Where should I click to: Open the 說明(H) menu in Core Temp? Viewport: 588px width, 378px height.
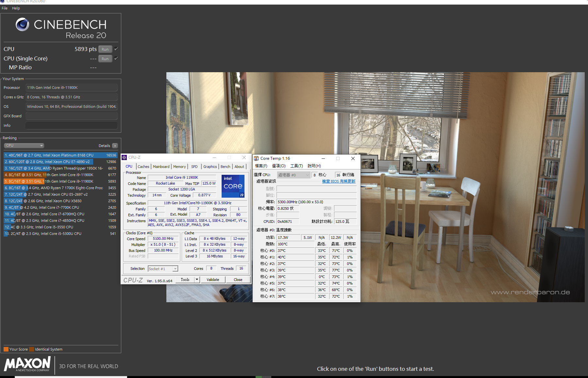[314, 166]
